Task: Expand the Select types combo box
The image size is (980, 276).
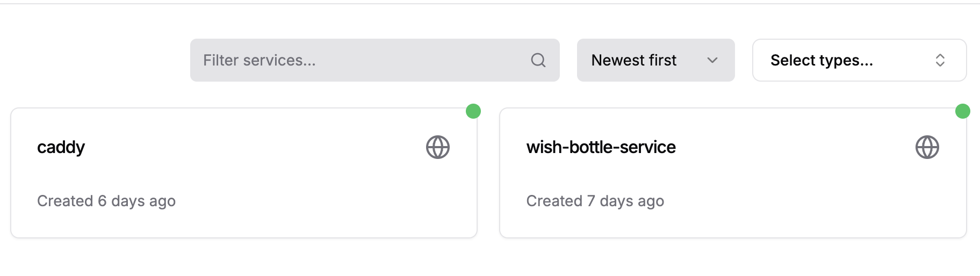Action: pyautogui.click(x=860, y=60)
